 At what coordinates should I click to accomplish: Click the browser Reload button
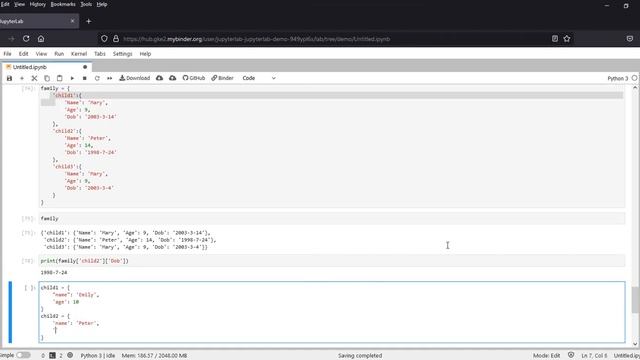pos(26,39)
